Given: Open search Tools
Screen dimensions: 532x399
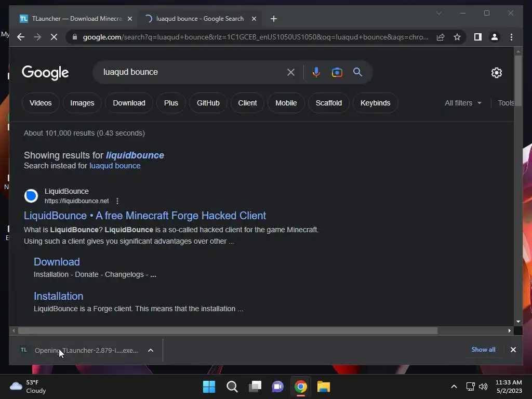Looking at the screenshot, I should (x=506, y=103).
